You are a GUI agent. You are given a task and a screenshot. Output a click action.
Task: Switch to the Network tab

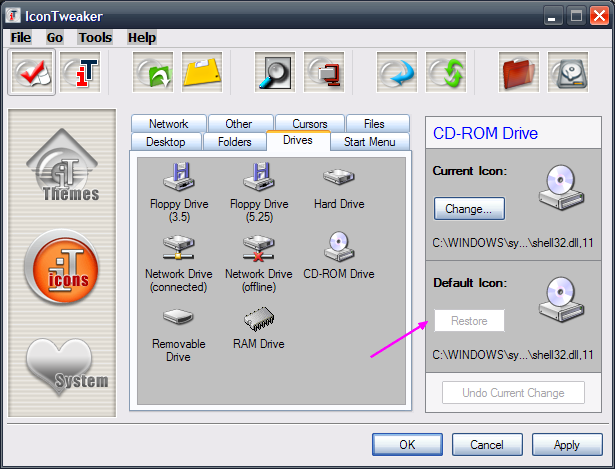click(169, 124)
